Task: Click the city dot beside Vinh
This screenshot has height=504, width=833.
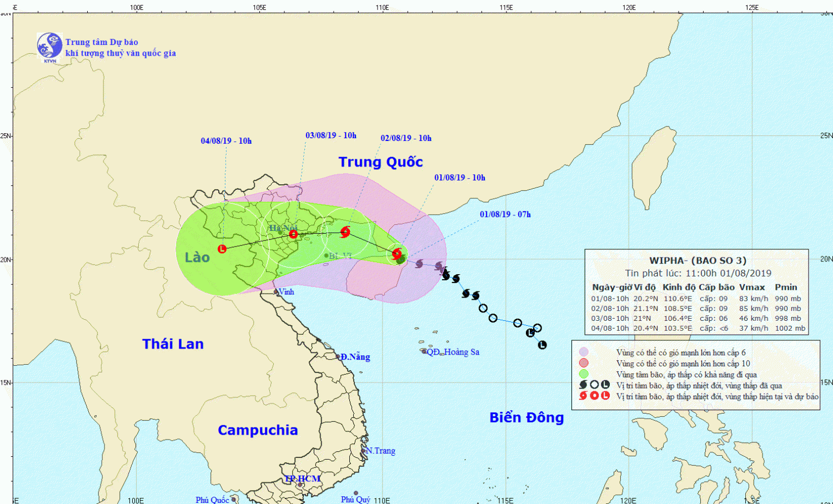Action: tap(276, 292)
